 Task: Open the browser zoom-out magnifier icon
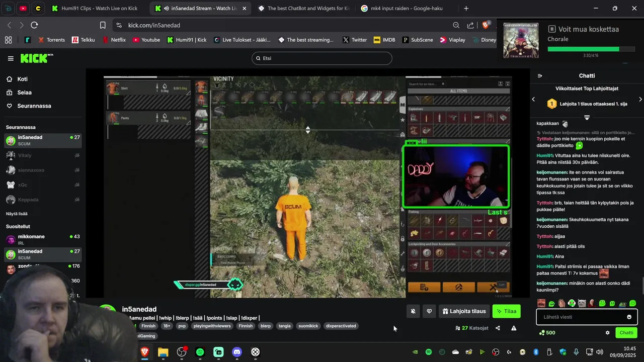[x=456, y=25]
